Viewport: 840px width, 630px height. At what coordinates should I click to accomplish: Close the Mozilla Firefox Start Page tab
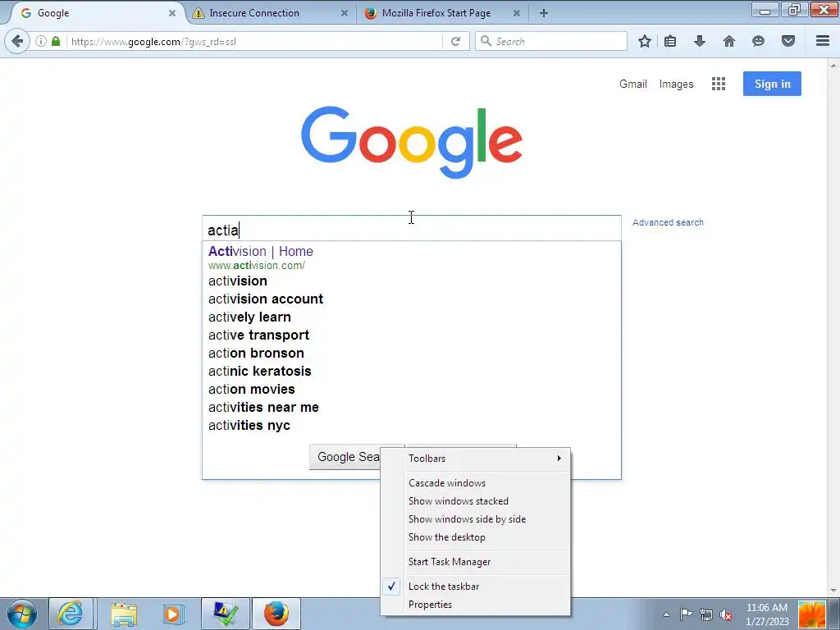click(x=517, y=13)
